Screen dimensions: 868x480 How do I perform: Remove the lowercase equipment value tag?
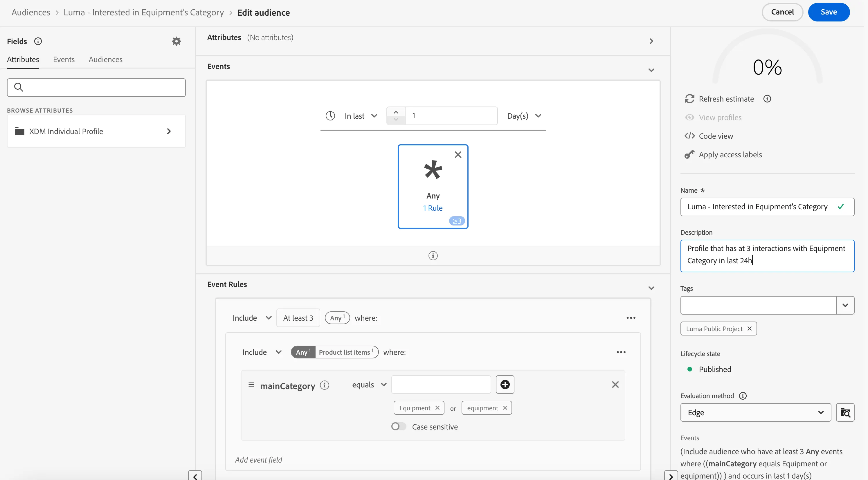coord(505,407)
